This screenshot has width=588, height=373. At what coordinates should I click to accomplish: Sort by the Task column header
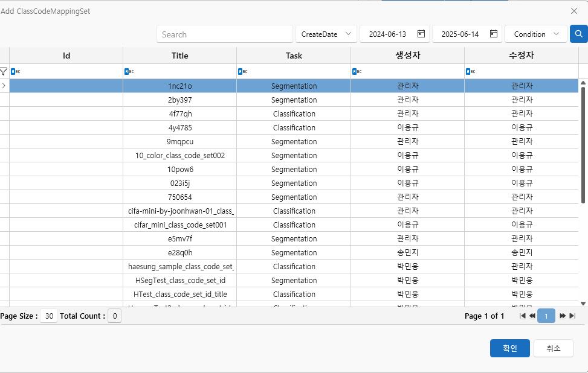(x=294, y=56)
